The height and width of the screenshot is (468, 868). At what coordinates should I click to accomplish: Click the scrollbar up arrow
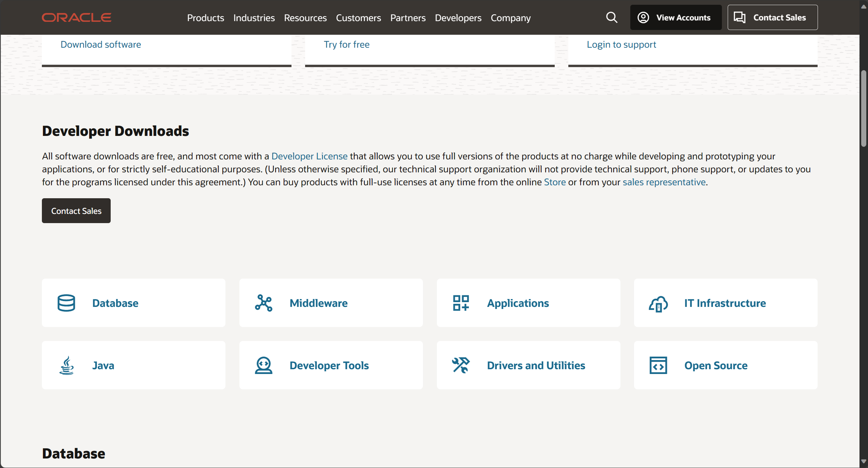(x=864, y=6)
